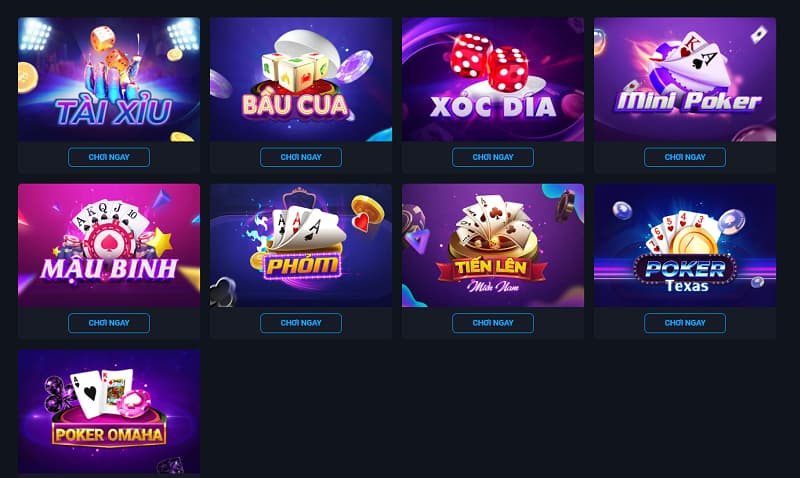This screenshot has width=800, height=478.
Task: Open the Xóc Đĩa game thumbnail
Action: pyautogui.click(x=493, y=80)
